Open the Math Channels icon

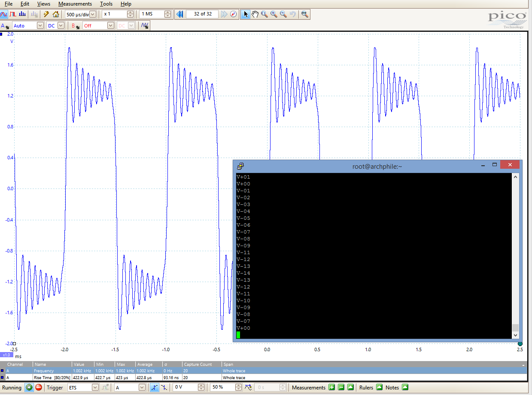click(145, 26)
